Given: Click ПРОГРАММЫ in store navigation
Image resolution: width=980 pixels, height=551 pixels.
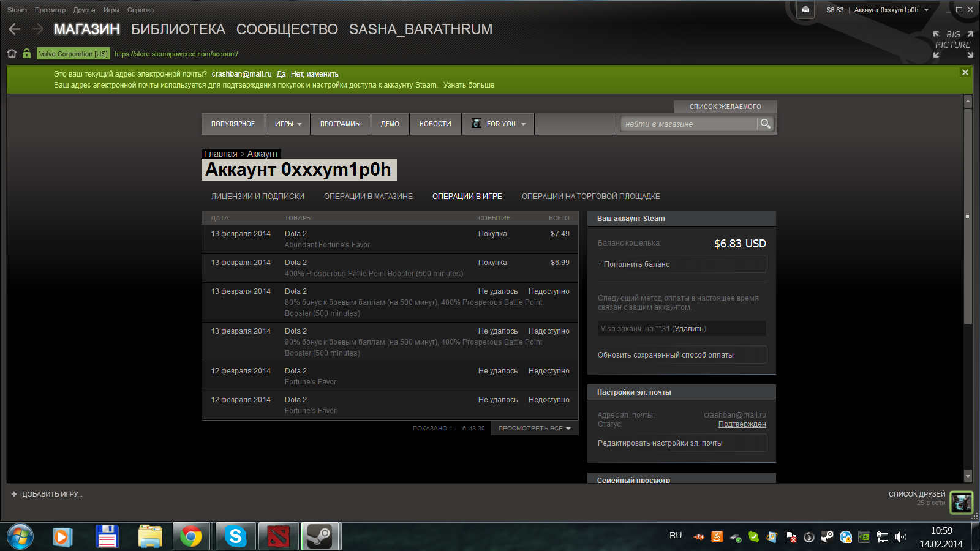Looking at the screenshot, I should [x=341, y=124].
